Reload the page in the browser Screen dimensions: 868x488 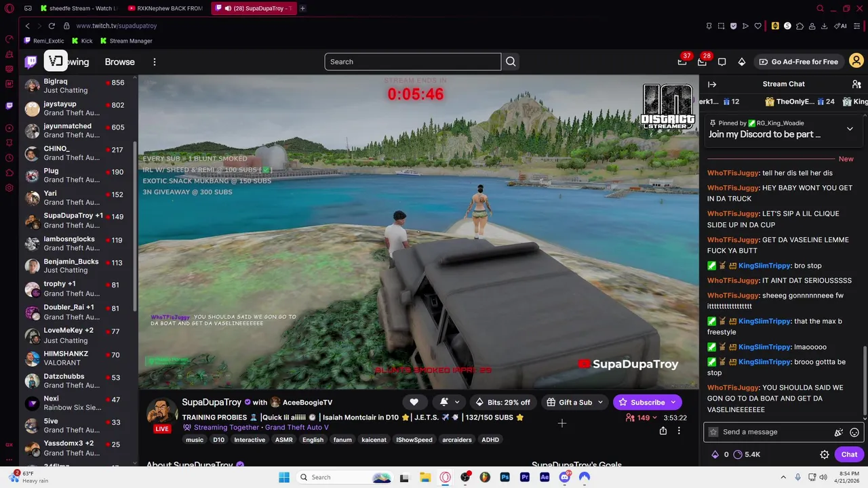click(x=52, y=26)
